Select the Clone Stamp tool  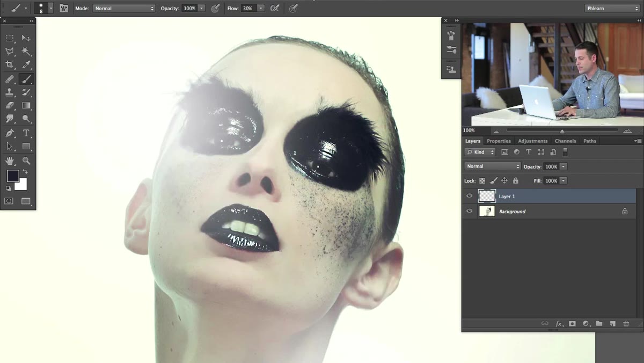pyautogui.click(x=10, y=92)
